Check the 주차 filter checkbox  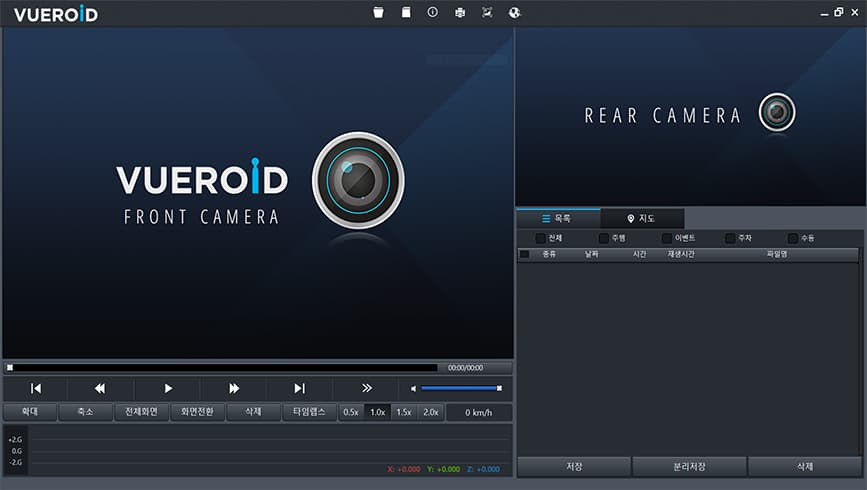730,238
